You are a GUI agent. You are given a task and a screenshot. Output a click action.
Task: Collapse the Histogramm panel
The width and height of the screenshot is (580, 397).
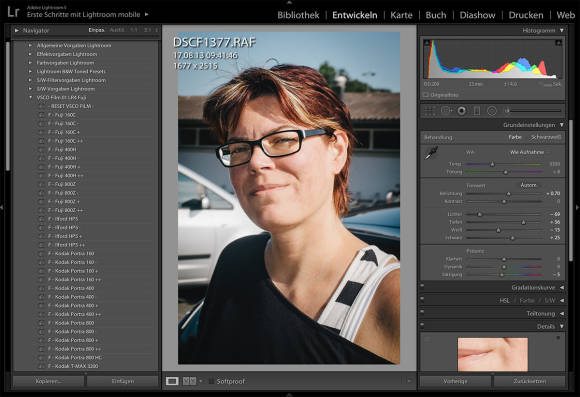click(562, 30)
